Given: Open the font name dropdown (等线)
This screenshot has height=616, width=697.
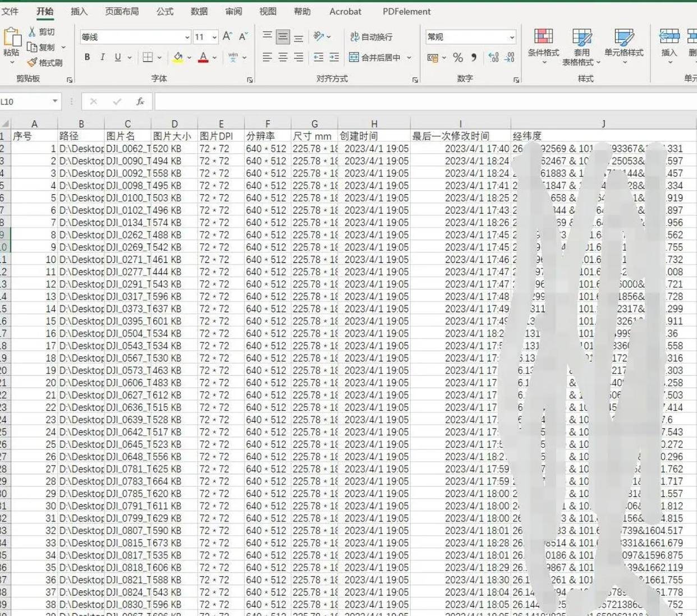Looking at the screenshot, I should 187,37.
